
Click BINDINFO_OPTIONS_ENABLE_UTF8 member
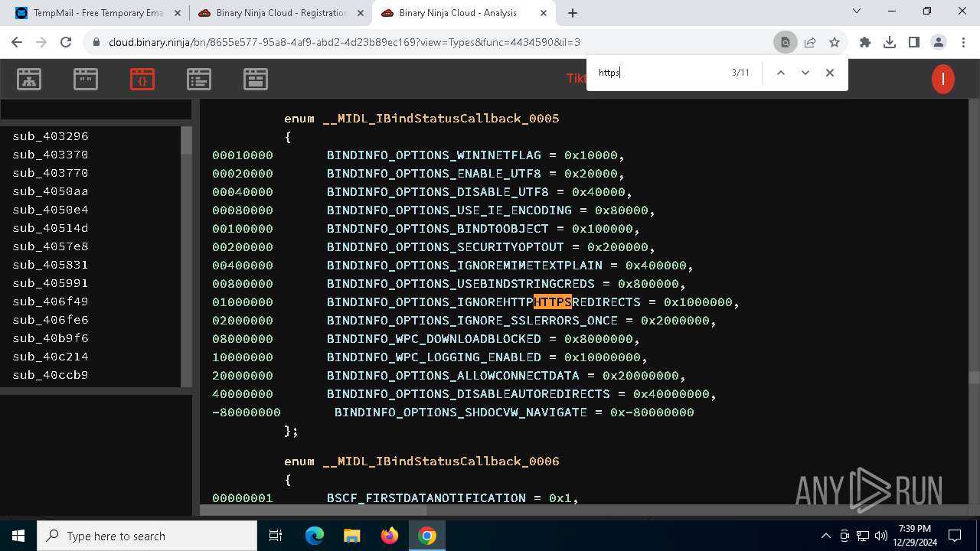pyautogui.click(x=434, y=173)
